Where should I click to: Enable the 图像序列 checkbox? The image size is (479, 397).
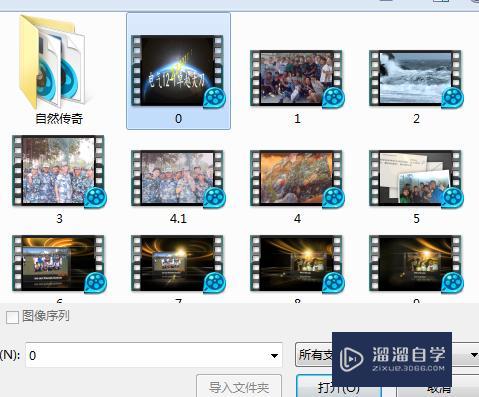[x=12, y=317]
